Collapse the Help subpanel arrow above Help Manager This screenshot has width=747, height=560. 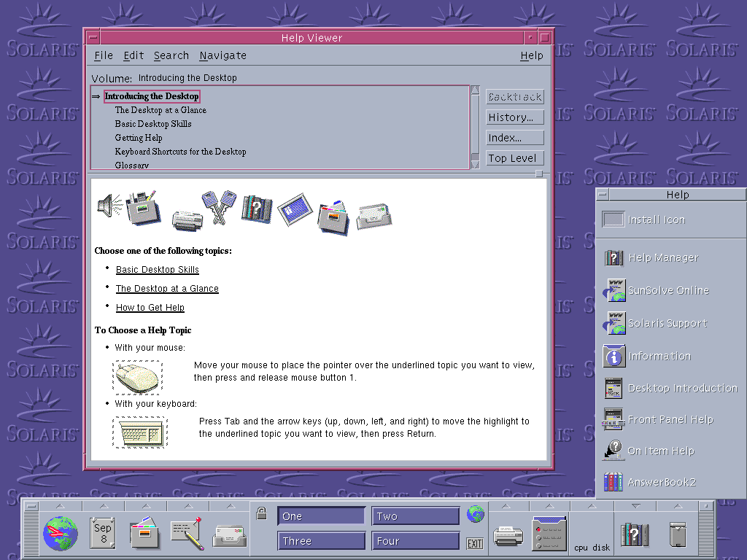635,506
